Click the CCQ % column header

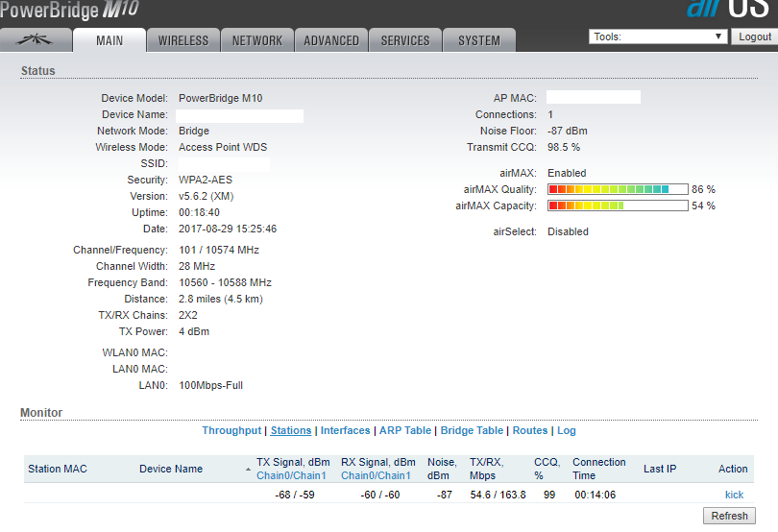click(x=547, y=469)
